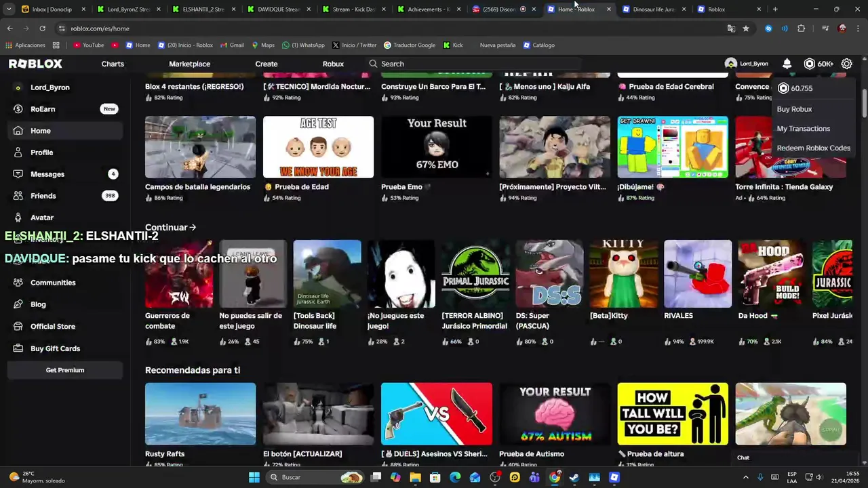Viewport: 868px width, 488px height.
Task: Click the browser address bar URL
Action: (x=100, y=28)
